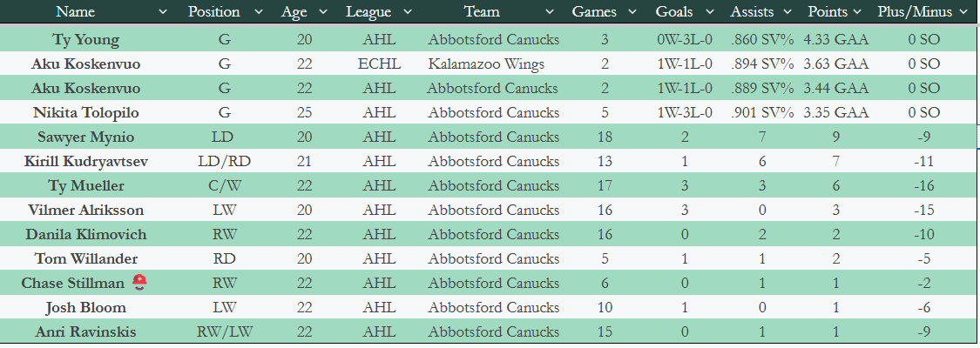Open the Age column sort dropdown

[323, 12]
